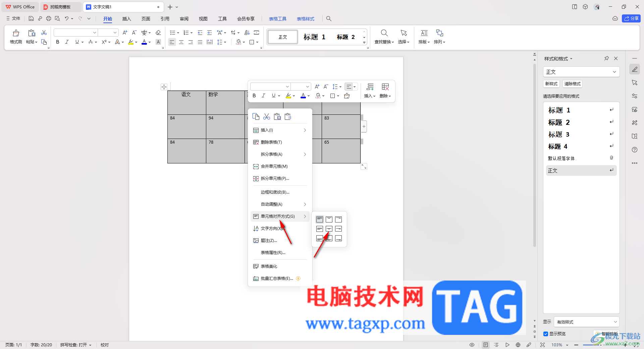
Task: Toggle the 显示预览 checkbox
Action: 546,334
